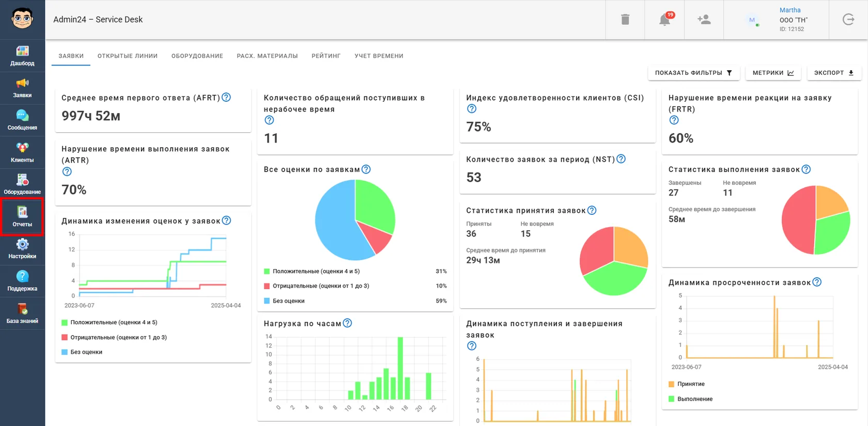Open the Отчеты sidebar section
The image size is (868, 426).
pyautogui.click(x=22, y=217)
